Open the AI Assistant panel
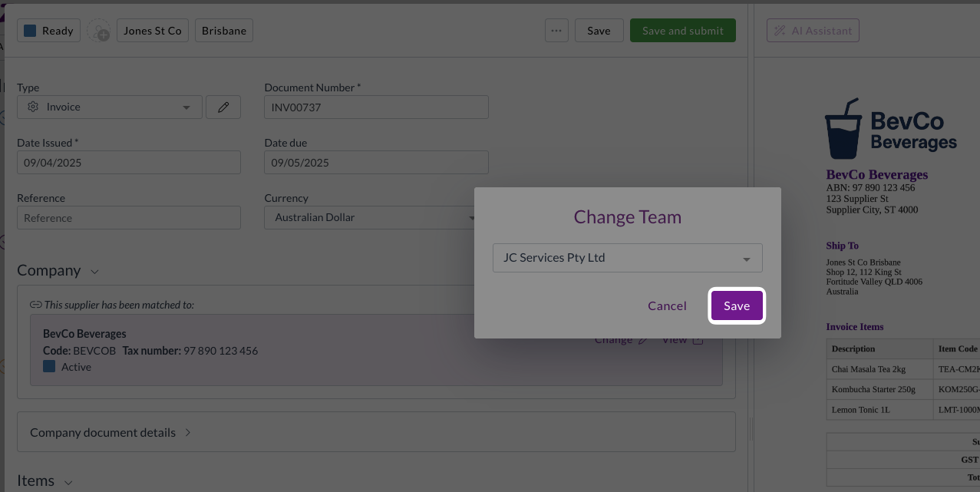 point(813,31)
